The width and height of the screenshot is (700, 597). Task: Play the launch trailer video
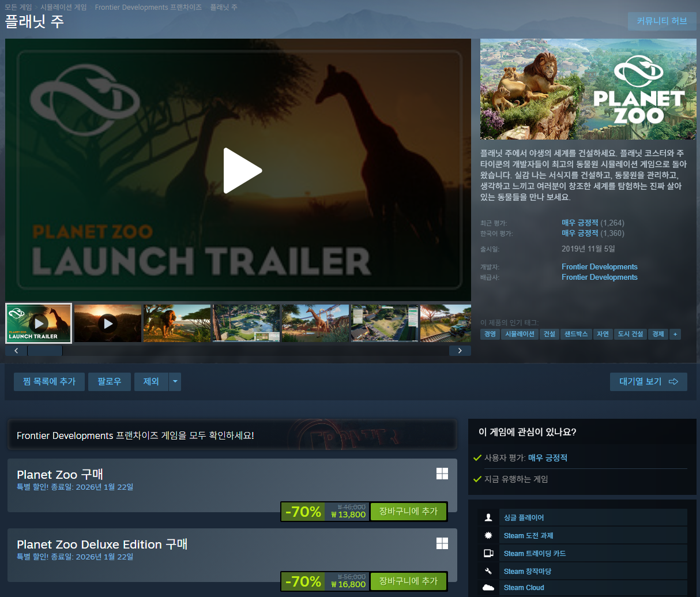tap(242, 170)
